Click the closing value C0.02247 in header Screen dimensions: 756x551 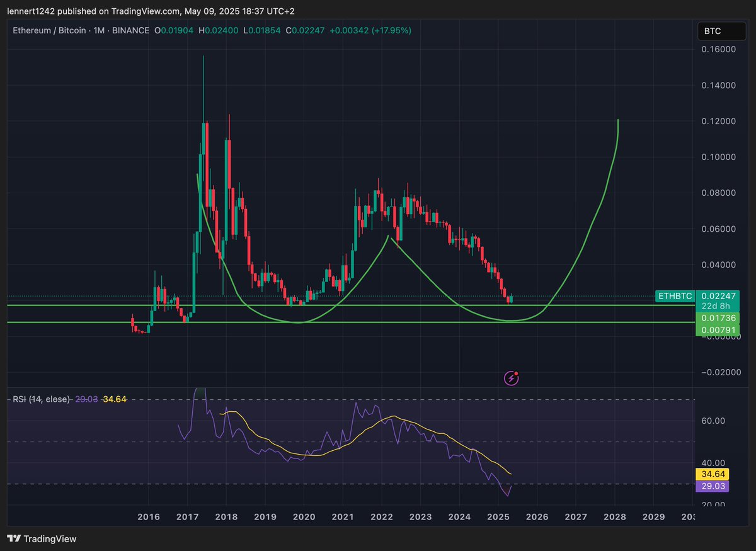[x=305, y=30]
